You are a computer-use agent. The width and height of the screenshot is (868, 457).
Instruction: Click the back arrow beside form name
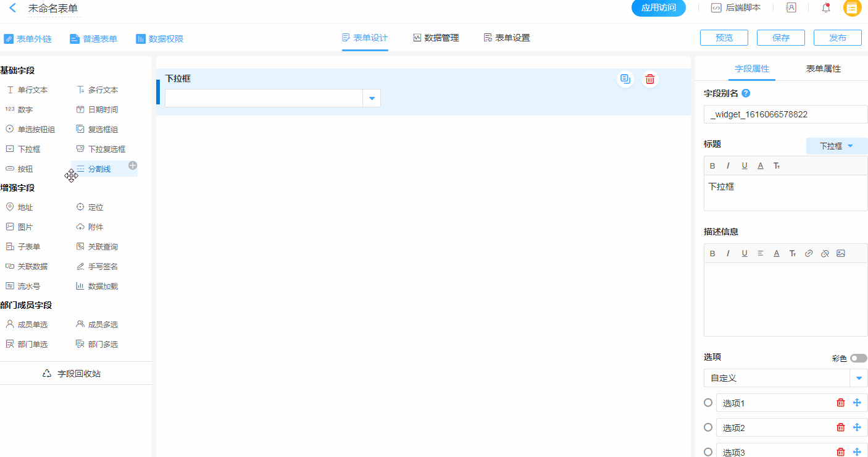pos(12,8)
